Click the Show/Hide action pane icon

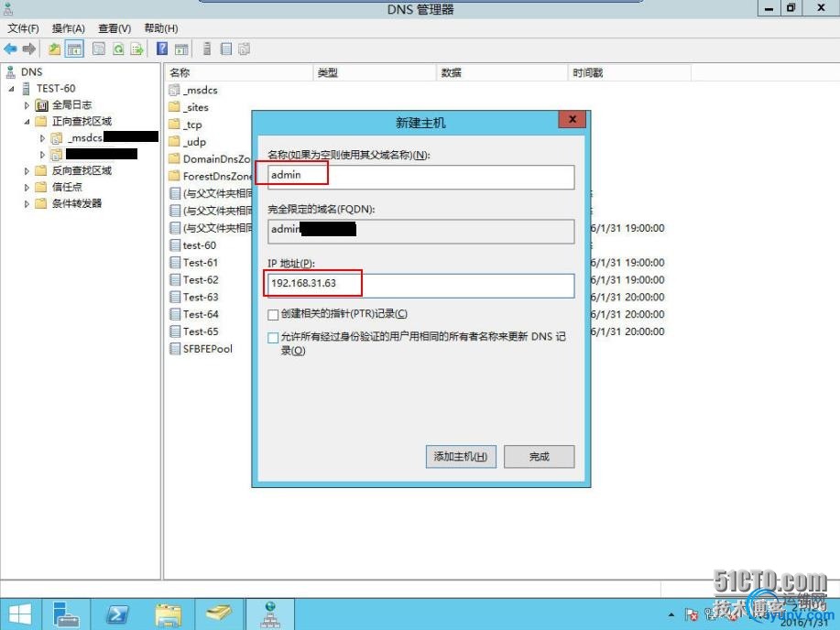pos(181,49)
